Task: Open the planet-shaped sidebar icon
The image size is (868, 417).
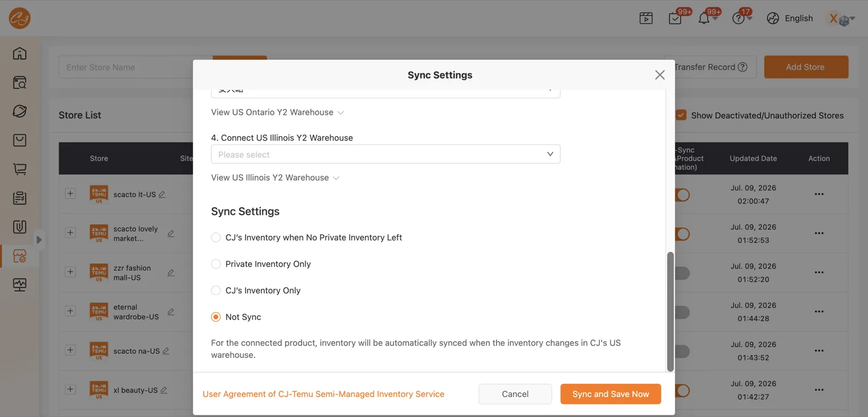Action: tap(20, 111)
